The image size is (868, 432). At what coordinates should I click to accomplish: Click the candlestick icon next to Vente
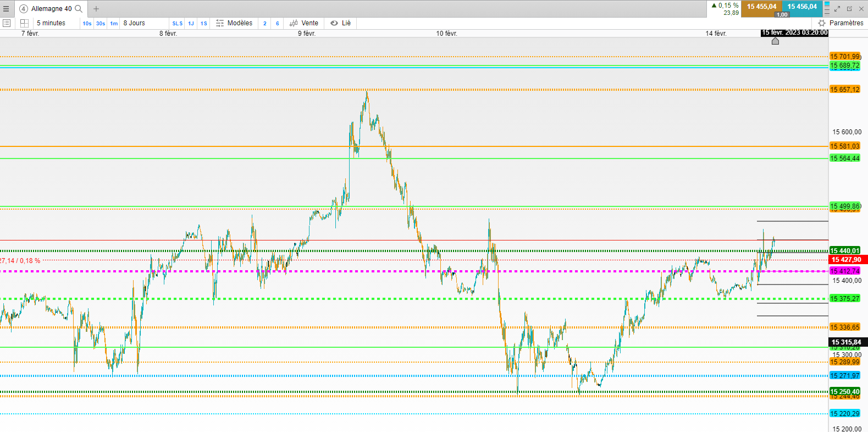(x=294, y=23)
